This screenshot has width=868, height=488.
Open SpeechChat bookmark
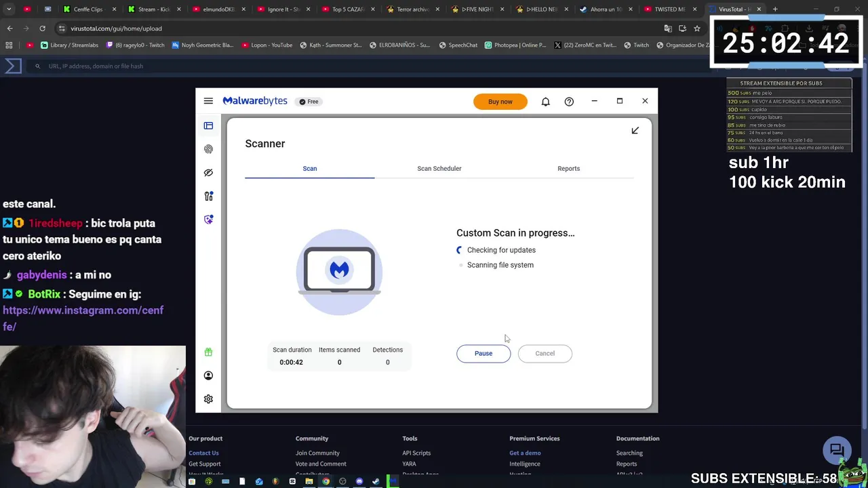pos(458,45)
